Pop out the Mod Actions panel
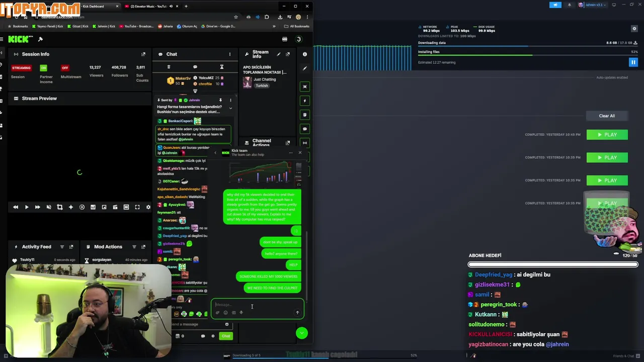 click(143, 247)
